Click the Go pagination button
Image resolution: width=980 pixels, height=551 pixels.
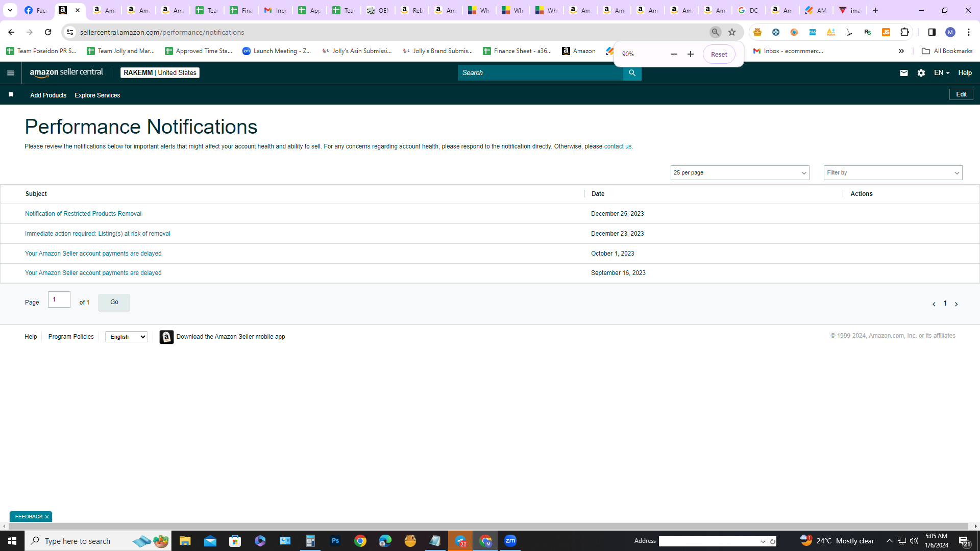pos(114,302)
